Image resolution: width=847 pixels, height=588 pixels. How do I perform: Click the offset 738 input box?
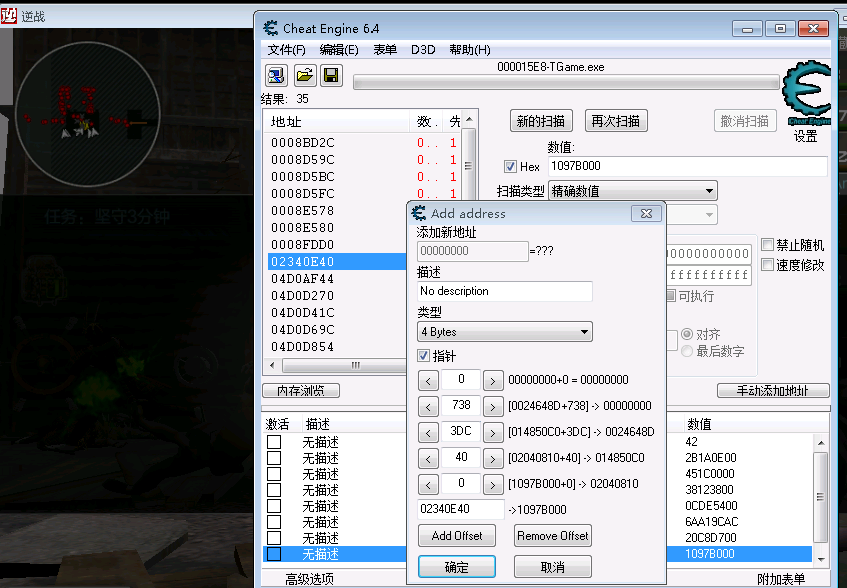point(461,405)
